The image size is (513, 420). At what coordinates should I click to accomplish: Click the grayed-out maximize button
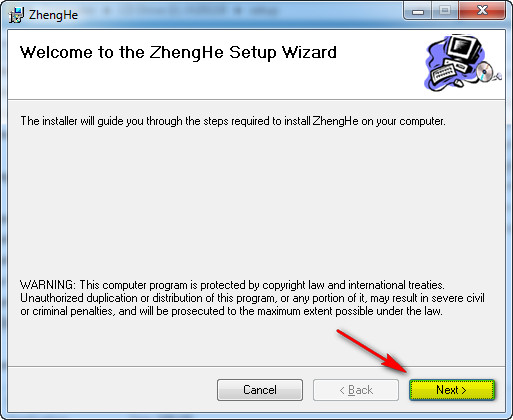coord(445,11)
